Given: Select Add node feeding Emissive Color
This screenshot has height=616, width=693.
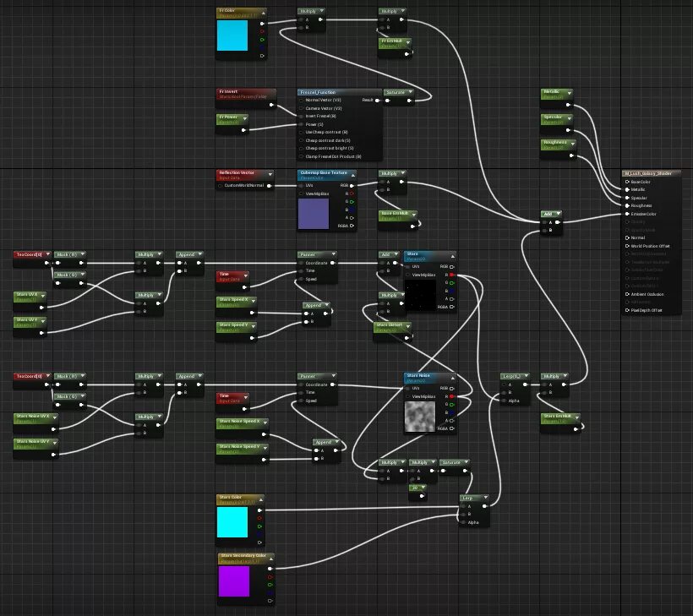Looking at the screenshot, I should point(552,222).
